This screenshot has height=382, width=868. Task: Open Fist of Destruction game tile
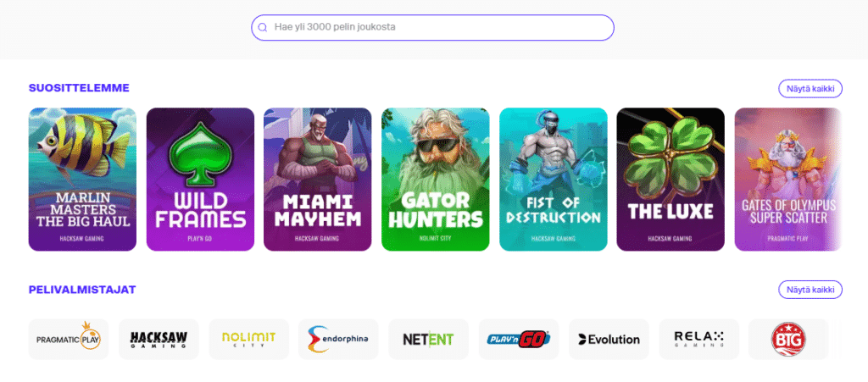[553, 180]
